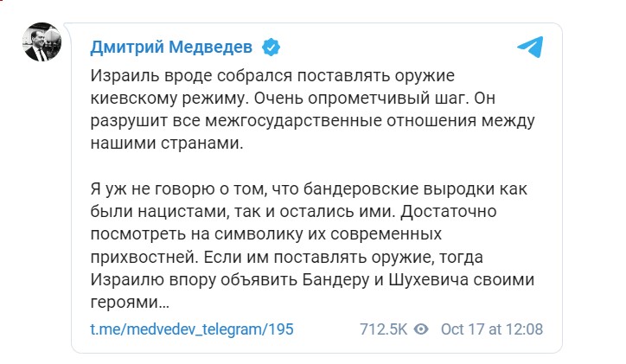
Task: Click the 712.5K view count
Action: (x=383, y=329)
